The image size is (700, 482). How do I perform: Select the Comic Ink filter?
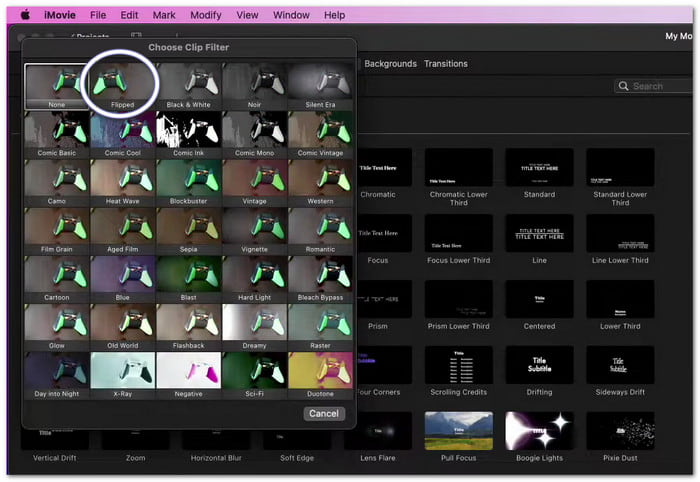point(188,134)
